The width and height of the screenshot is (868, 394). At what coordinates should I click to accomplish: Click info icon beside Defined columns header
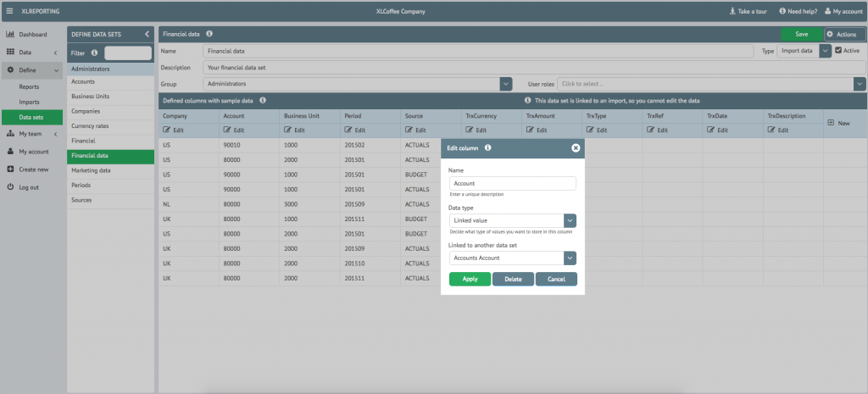coord(263,101)
